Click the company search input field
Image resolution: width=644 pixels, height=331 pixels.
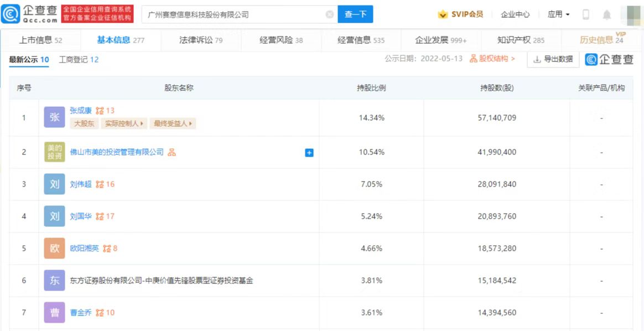pos(239,14)
